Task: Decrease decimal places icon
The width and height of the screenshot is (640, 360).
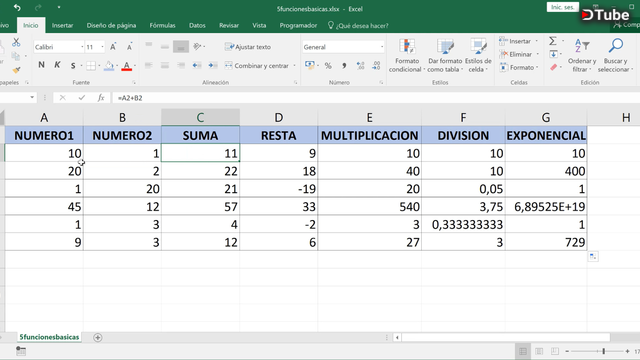Action: [x=376, y=65]
